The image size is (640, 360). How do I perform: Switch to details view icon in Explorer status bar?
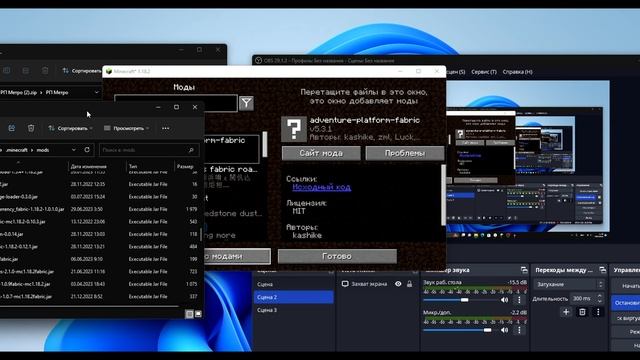[x=189, y=314]
